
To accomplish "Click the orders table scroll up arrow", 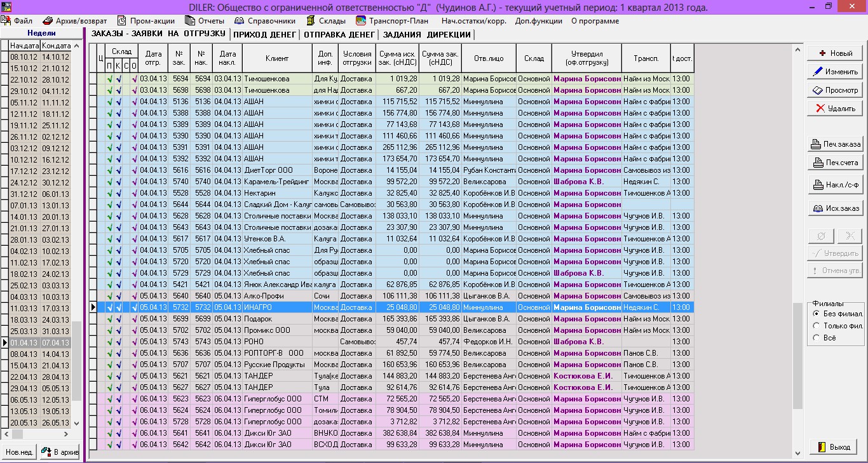I will [x=797, y=49].
